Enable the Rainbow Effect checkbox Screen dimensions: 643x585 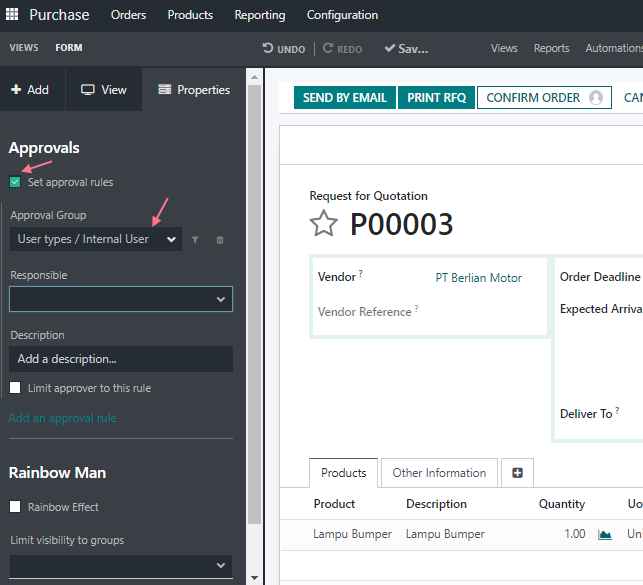15,507
